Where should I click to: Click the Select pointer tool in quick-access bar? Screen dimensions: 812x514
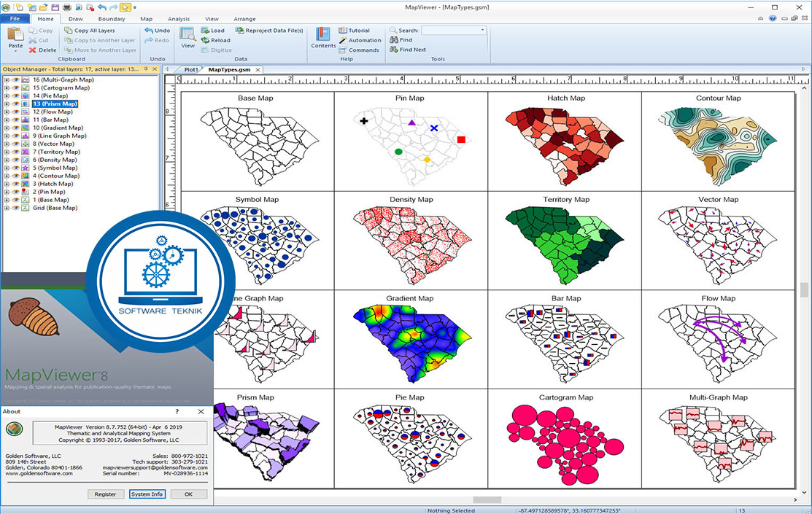point(125,7)
